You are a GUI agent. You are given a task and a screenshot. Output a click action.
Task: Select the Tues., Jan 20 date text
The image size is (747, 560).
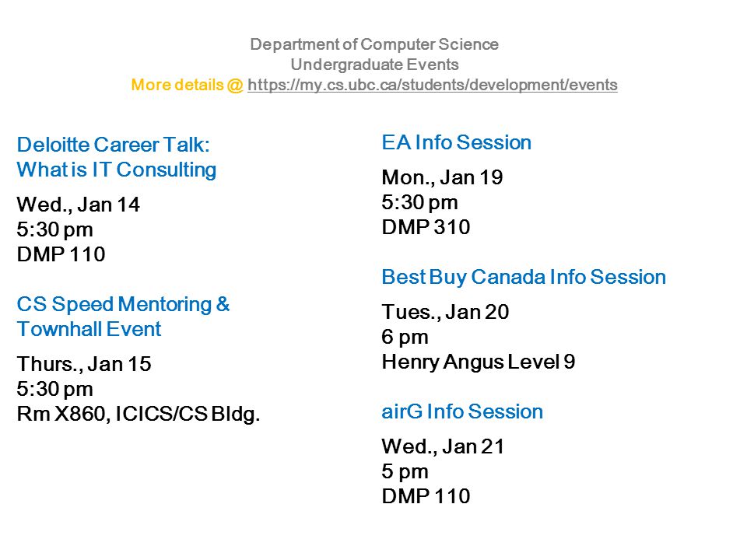click(x=445, y=313)
